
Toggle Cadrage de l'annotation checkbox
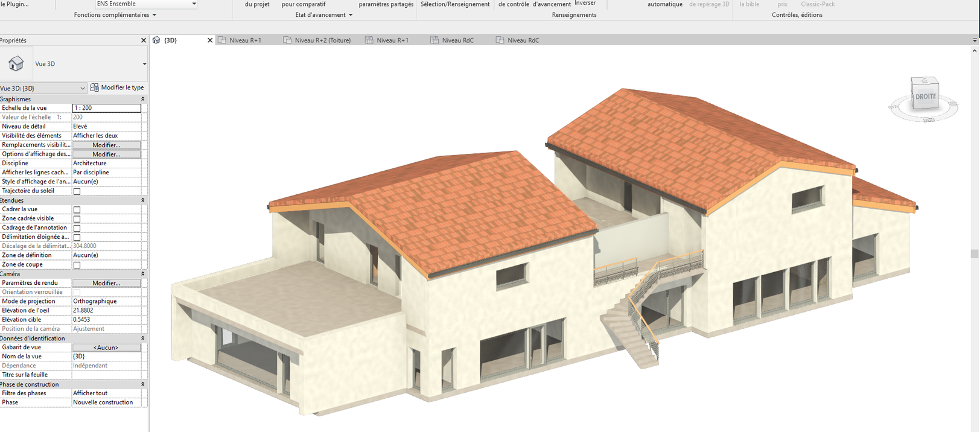coord(77,228)
